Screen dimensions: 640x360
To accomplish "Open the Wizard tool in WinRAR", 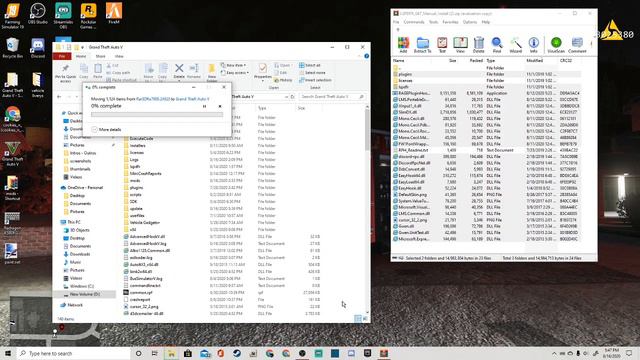I will click(x=516, y=45).
